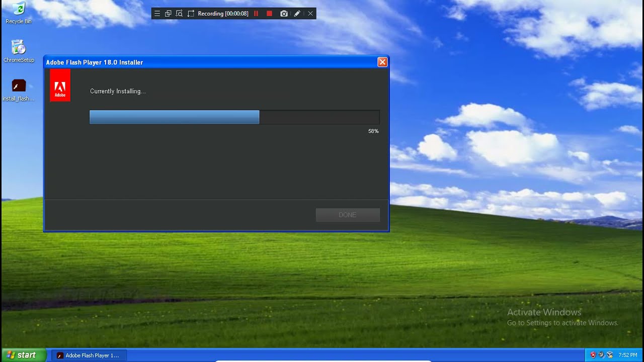The image size is (644, 362).
Task: Click the installation progress bar
Action: (x=234, y=117)
